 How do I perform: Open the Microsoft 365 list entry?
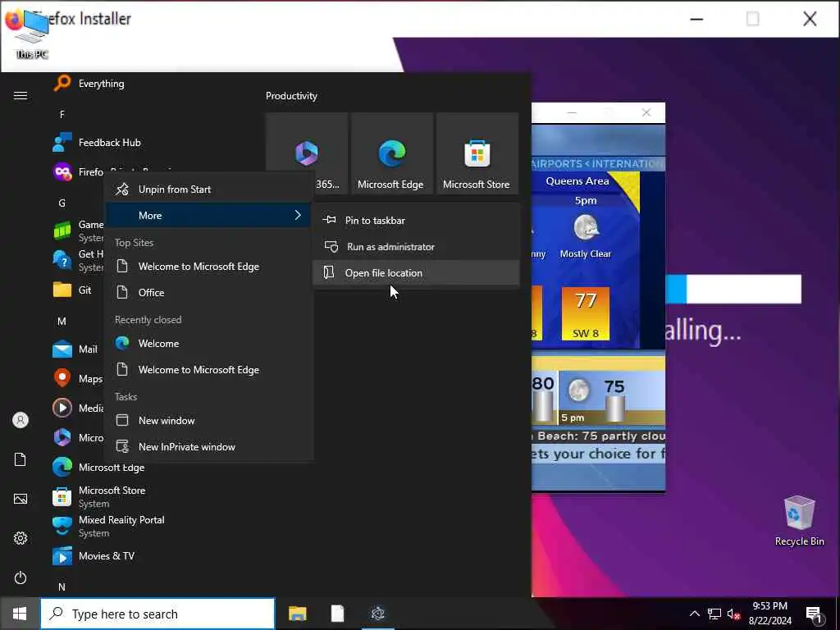coord(78,438)
